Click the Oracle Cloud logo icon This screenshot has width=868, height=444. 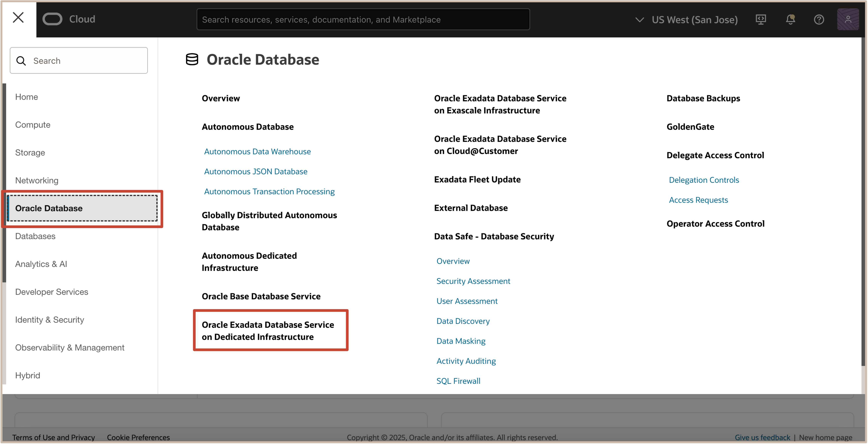53,19
